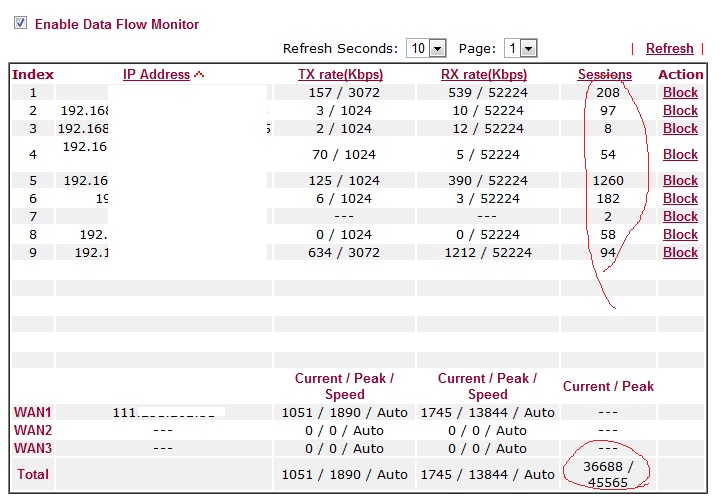Block the device at index 1

tap(680, 92)
